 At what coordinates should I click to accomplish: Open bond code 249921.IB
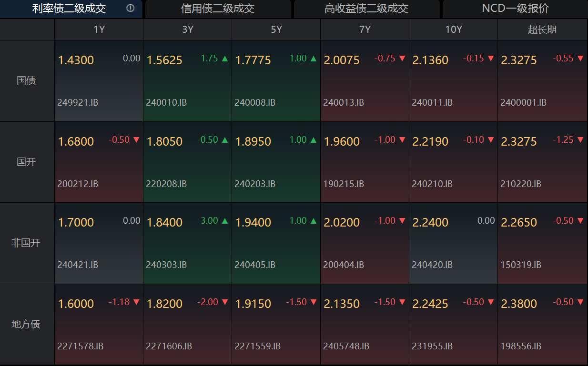pos(78,102)
